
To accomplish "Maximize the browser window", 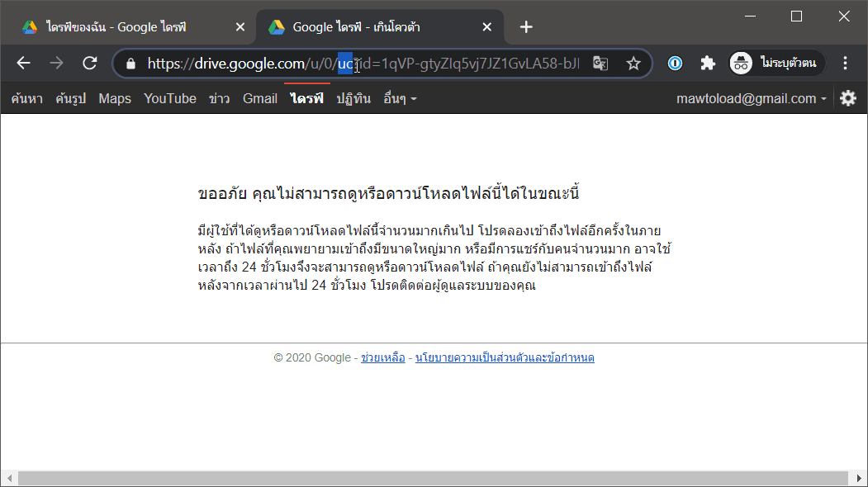I will 797,16.
